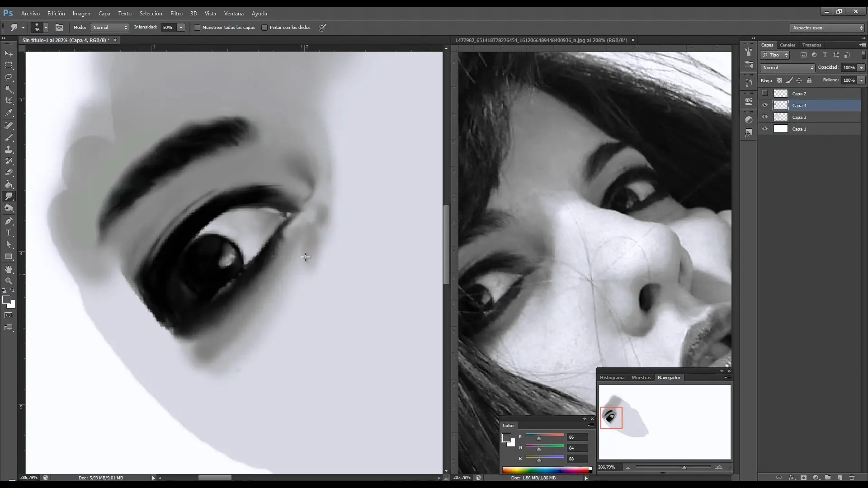Click the foreground color swatch in toolbar
The height and width of the screenshot is (488, 868).
click(6, 300)
